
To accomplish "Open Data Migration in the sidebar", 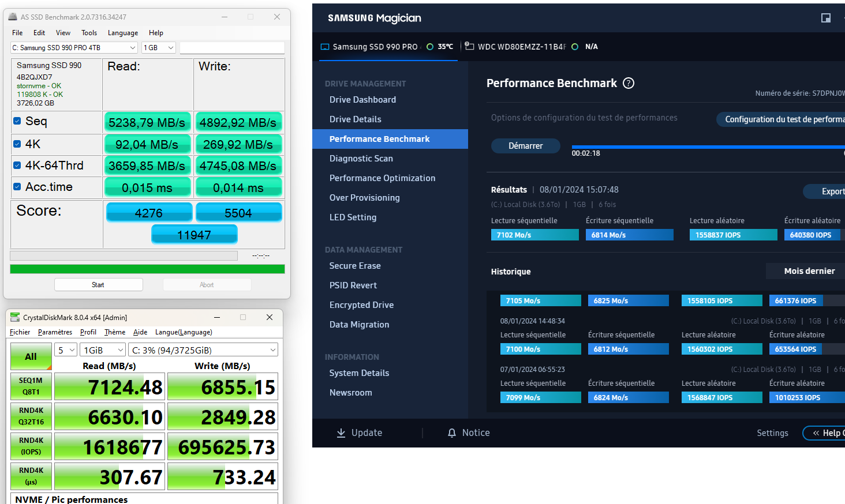I will [x=359, y=325].
